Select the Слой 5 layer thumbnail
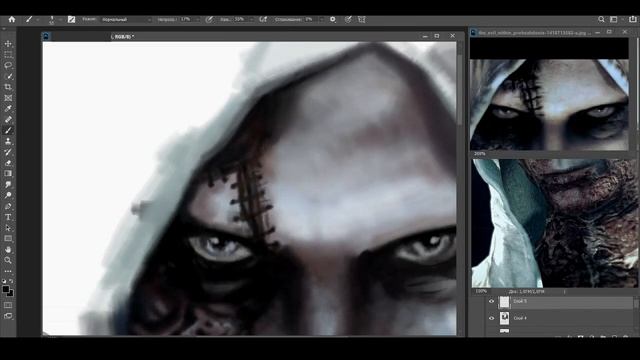This screenshot has width=640, height=360. (504, 302)
